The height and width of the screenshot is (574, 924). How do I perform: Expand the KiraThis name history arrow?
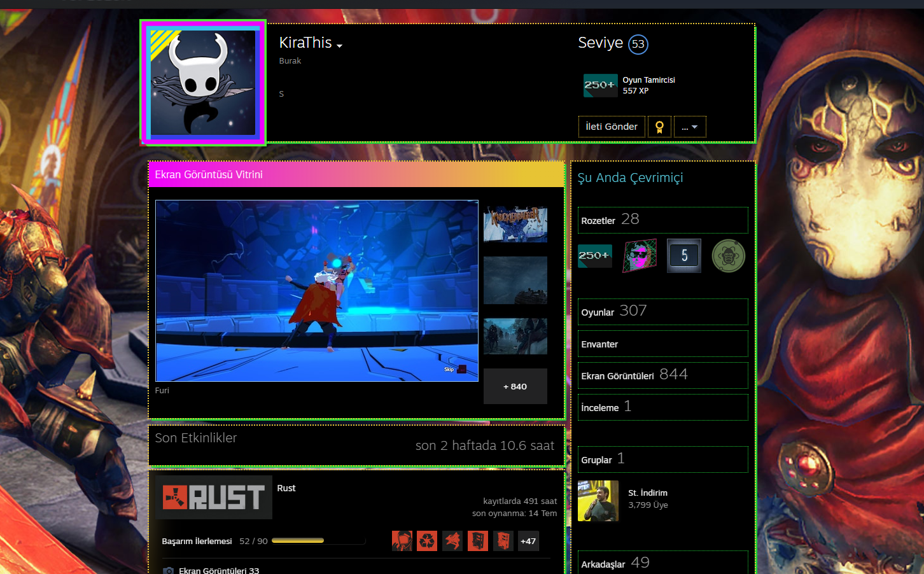click(340, 45)
